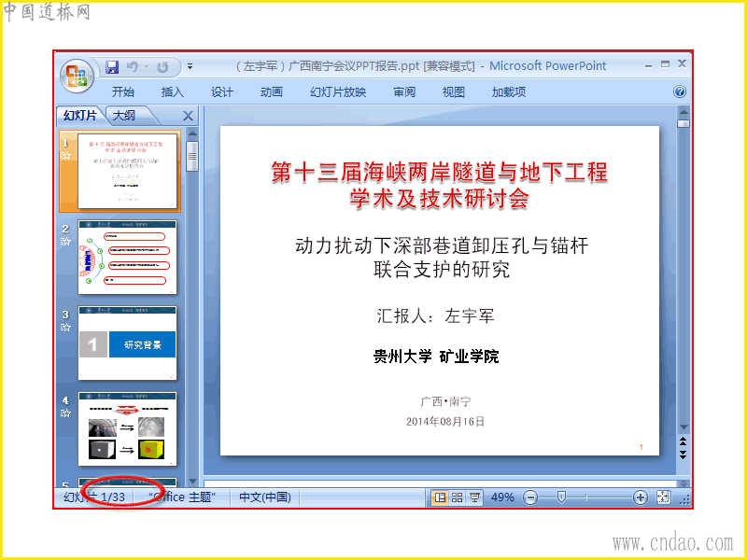The image size is (747, 560).
Task: Click the Redo arrow icon
Action: coord(162,67)
